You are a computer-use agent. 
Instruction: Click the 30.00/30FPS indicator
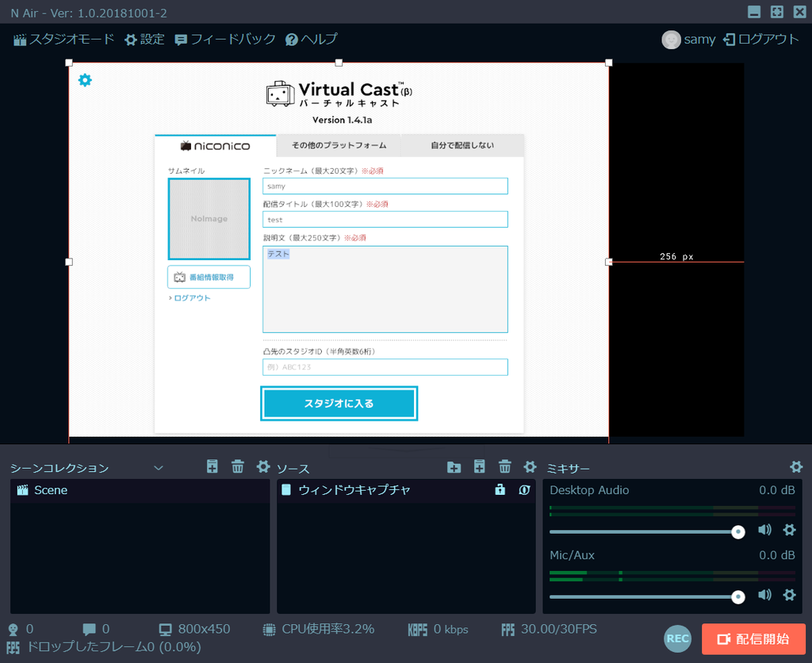tap(550, 630)
